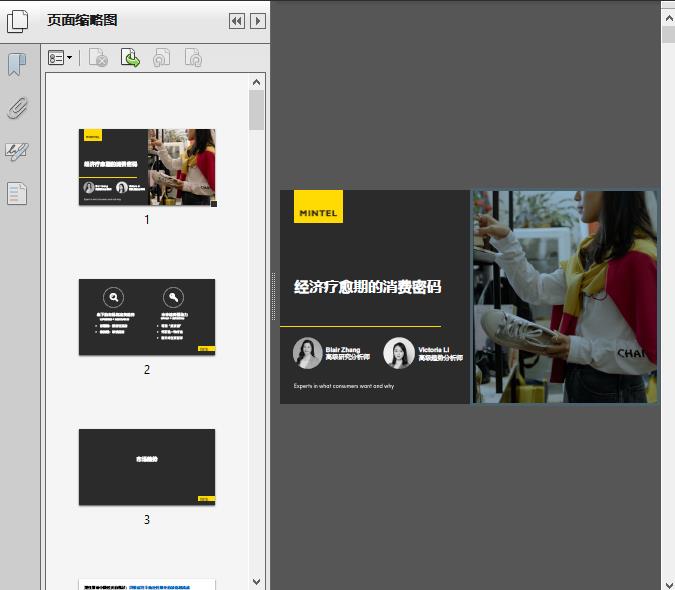Click the slide title 经济疗愈期的消费密码
The image size is (675, 590).
click(x=368, y=287)
